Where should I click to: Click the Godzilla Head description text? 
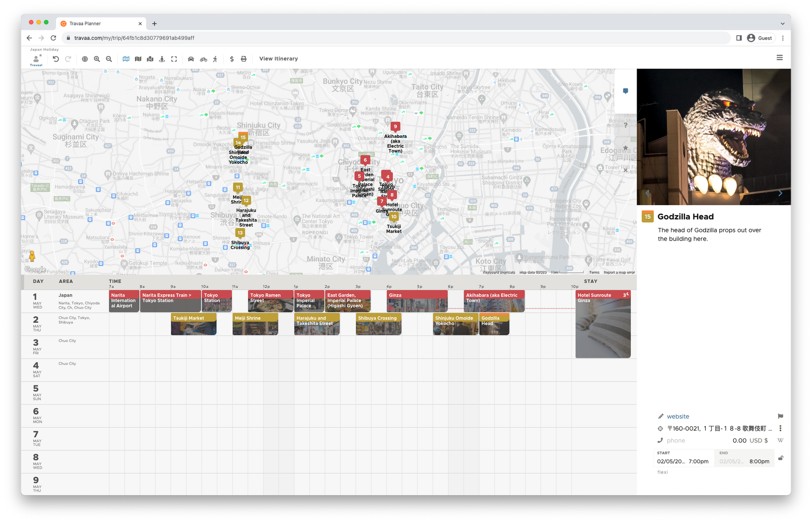(x=709, y=235)
